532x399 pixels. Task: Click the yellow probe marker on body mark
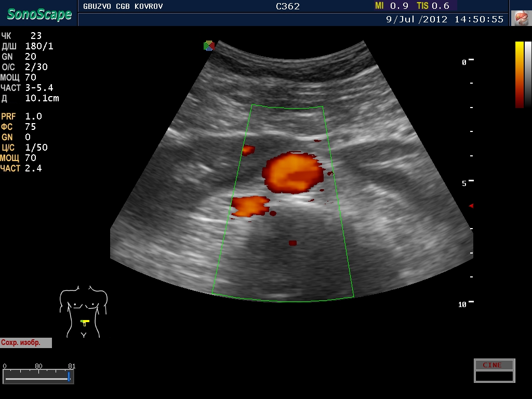pyautogui.click(x=85, y=322)
